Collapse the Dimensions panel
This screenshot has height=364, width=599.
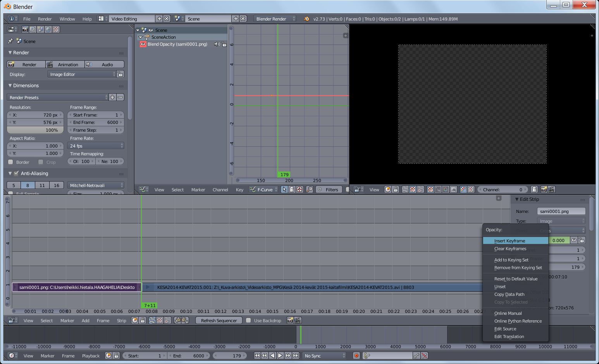[x=10, y=85]
